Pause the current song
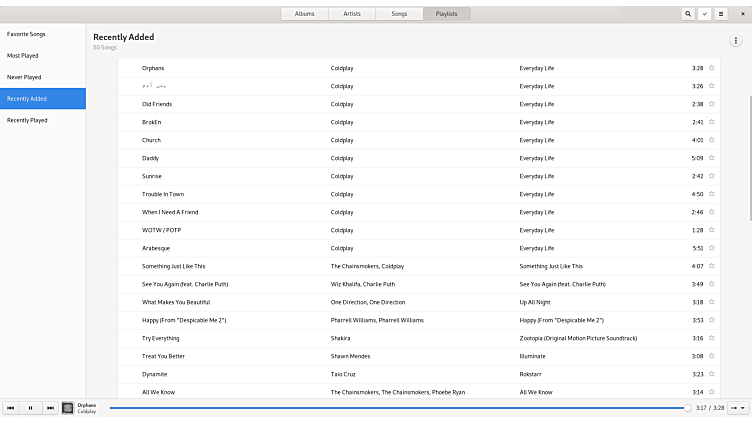Viewport: 752px width, 423px height. (30, 408)
